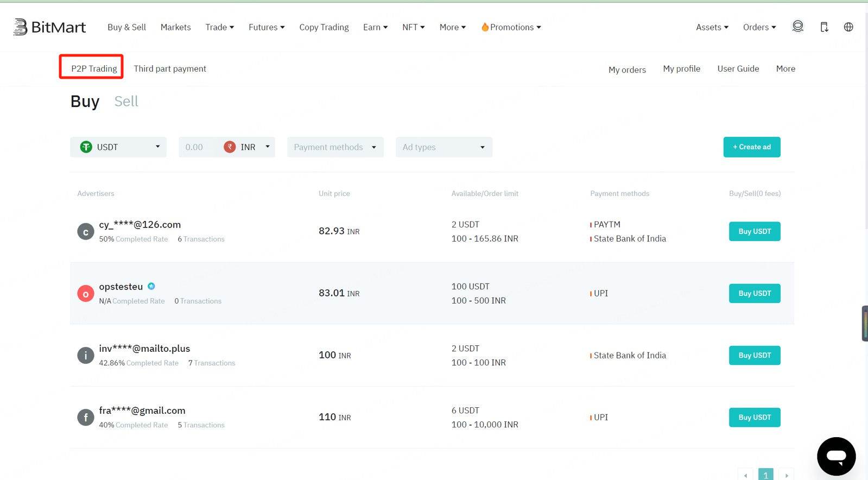Click the BitMart logo
Image resolution: width=868 pixels, height=480 pixels.
49,27
